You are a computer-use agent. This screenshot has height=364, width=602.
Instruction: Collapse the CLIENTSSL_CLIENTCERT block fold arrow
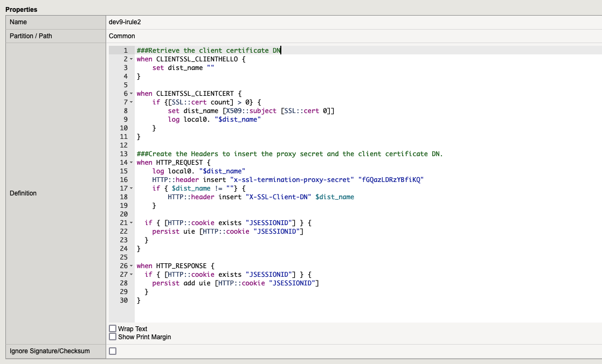click(x=131, y=94)
